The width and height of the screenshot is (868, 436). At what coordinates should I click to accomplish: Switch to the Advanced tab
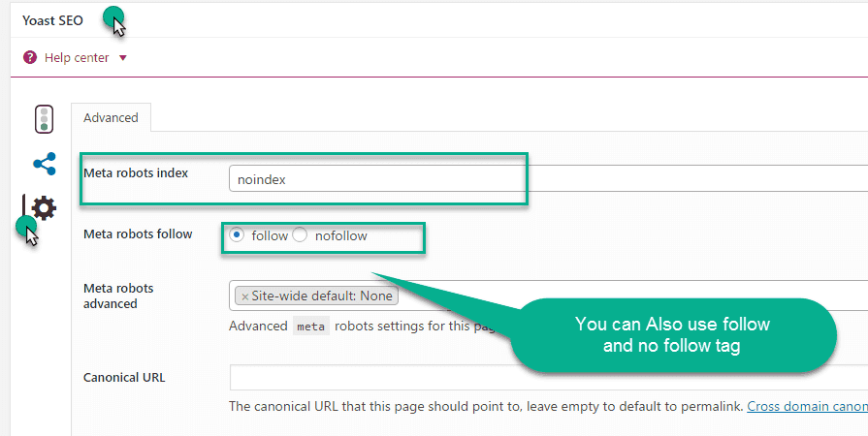coord(111,117)
